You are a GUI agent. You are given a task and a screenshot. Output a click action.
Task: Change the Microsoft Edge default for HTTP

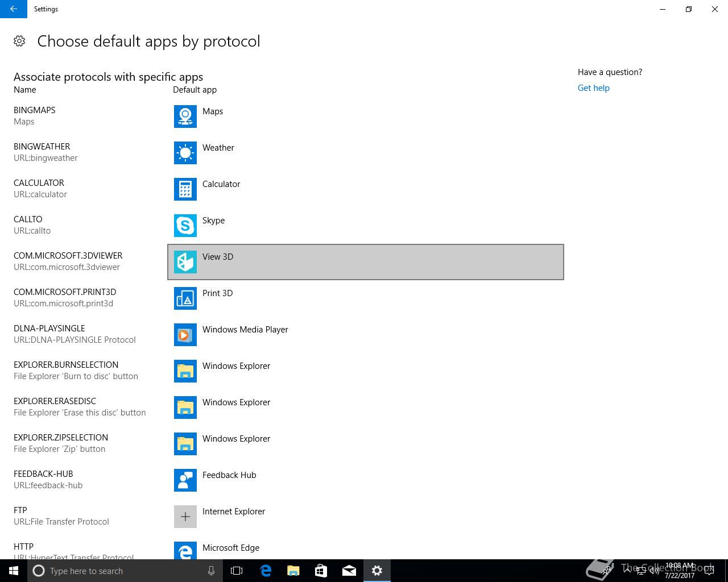click(x=231, y=548)
